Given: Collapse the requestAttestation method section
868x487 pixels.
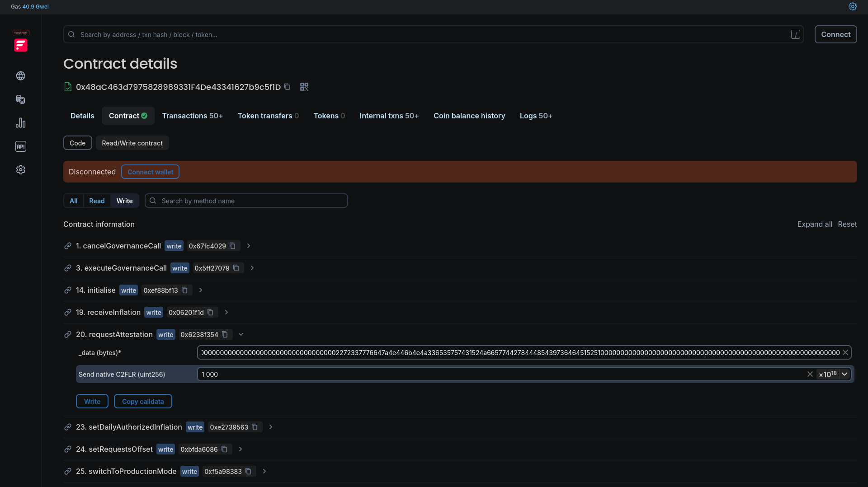Looking at the screenshot, I should pos(241,335).
